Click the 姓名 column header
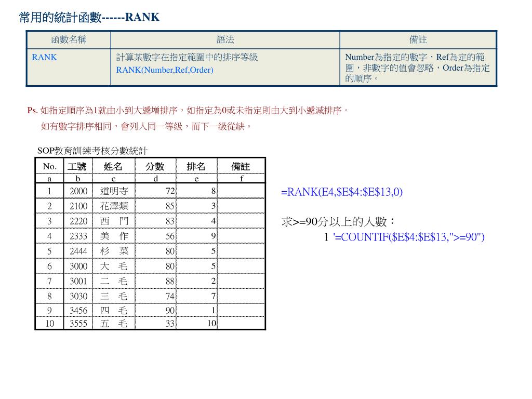Viewport: 532px width, 399px height. pos(113,166)
